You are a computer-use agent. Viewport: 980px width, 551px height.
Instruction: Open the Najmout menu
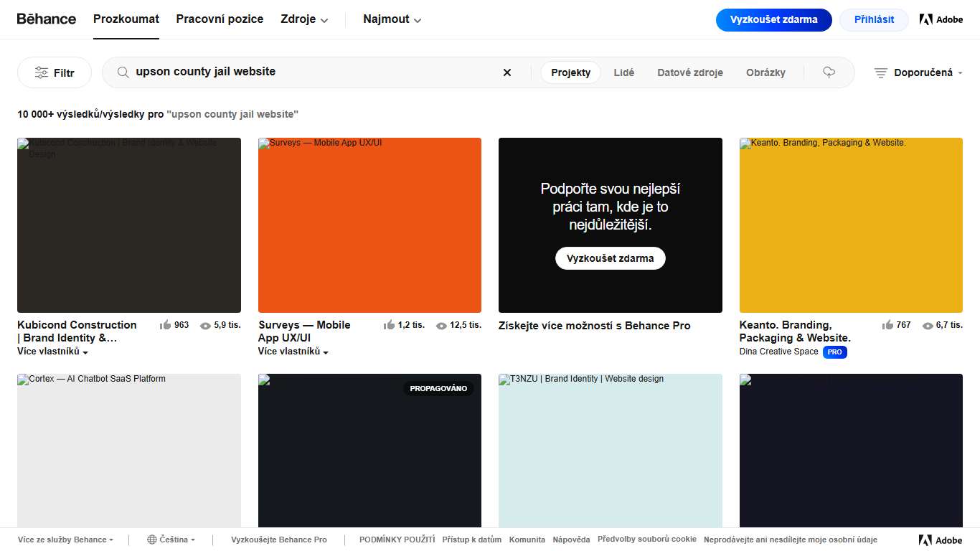click(x=392, y=19)
